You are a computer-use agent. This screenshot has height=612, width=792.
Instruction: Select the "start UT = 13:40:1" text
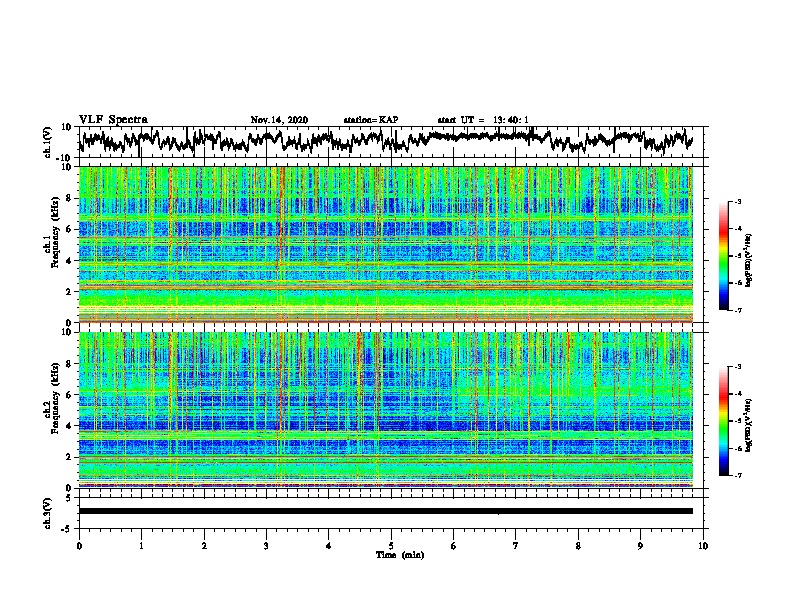coord(483,120)
